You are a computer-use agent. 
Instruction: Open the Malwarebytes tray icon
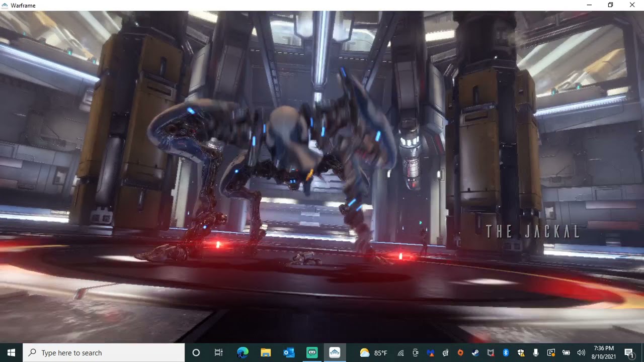coord(431,353)
